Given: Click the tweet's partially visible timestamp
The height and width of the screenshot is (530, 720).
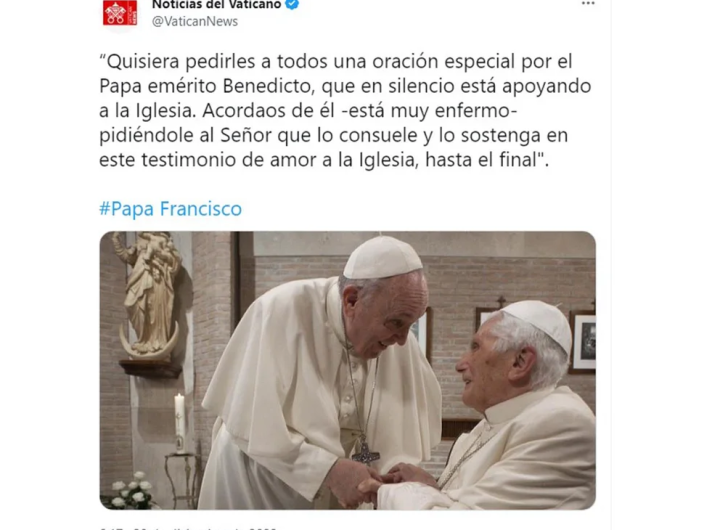Looking at the screenshot, I should click(x=188, y=528).
